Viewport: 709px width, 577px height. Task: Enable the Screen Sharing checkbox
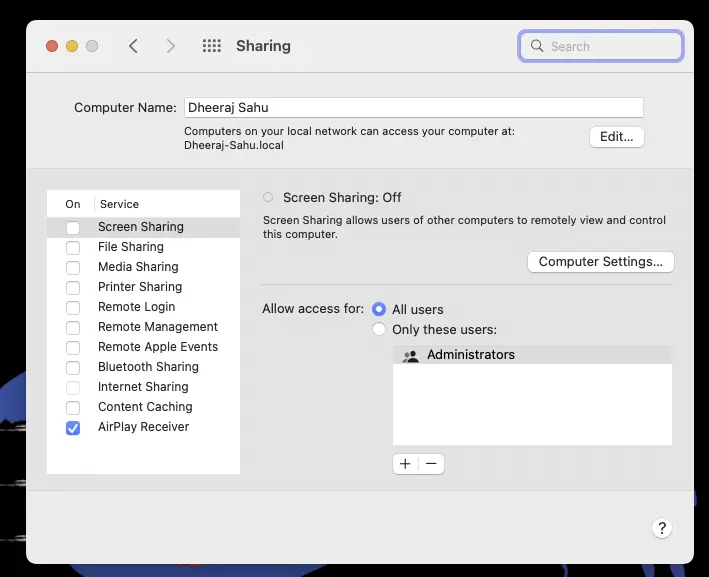click(73, 227)
